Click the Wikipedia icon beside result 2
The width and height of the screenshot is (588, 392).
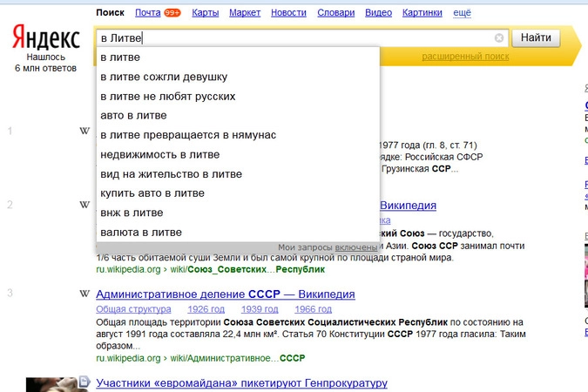pyautogui.click(x=84, y=205)
